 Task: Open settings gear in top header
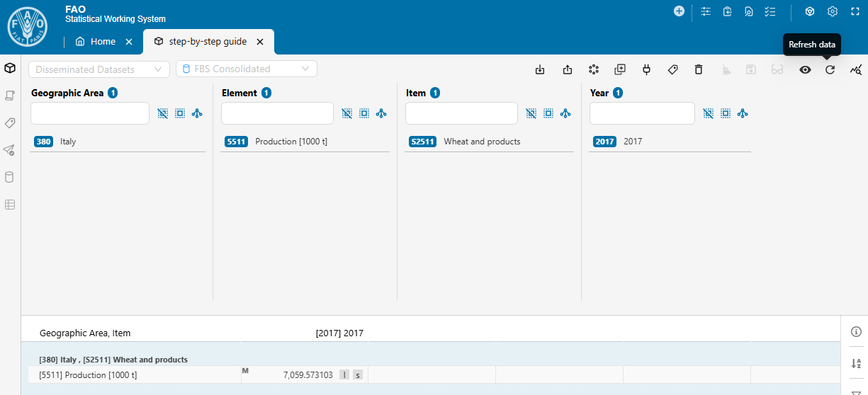click(x=833, y=11)
